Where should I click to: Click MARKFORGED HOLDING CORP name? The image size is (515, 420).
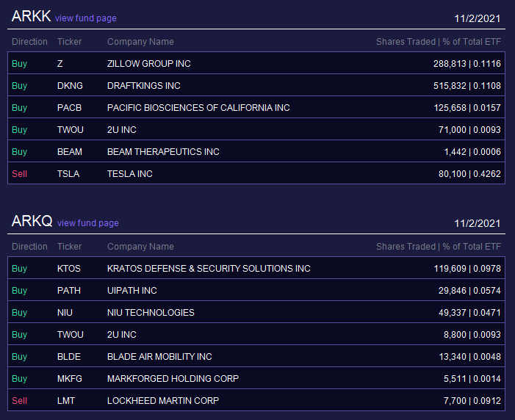(x=173, y=379)
